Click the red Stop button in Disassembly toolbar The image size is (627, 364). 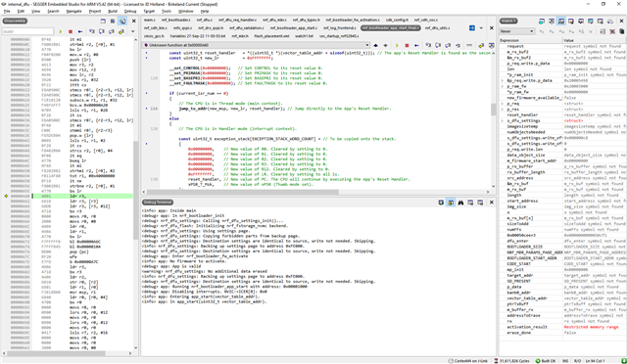(71, 31)
